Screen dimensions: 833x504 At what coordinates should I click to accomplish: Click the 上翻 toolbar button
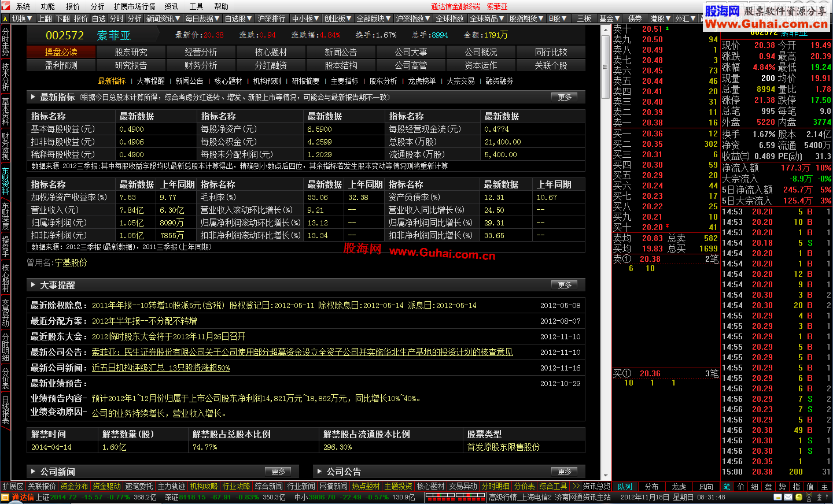pyautogui.click(x=45, y=18)
